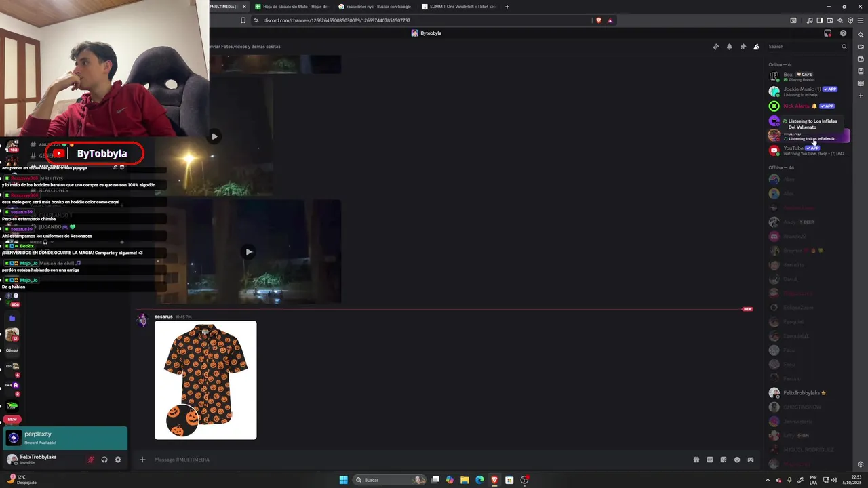This screenshot has height=488, width=868.
Task: Open Discord help question mark icon
Action: [843, 33]
